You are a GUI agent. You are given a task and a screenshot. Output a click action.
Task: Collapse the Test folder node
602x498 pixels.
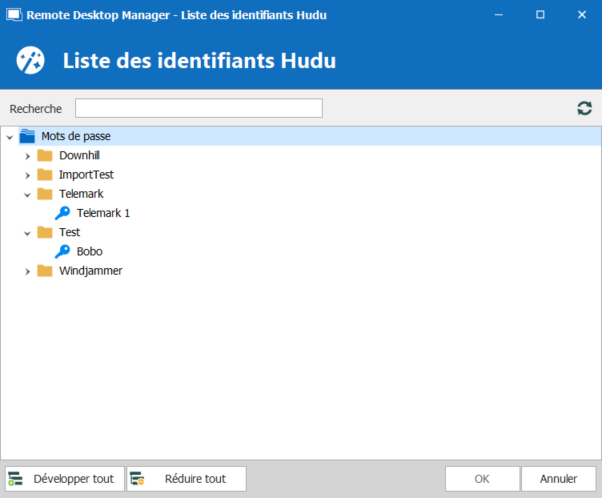[x=27, y=232]
